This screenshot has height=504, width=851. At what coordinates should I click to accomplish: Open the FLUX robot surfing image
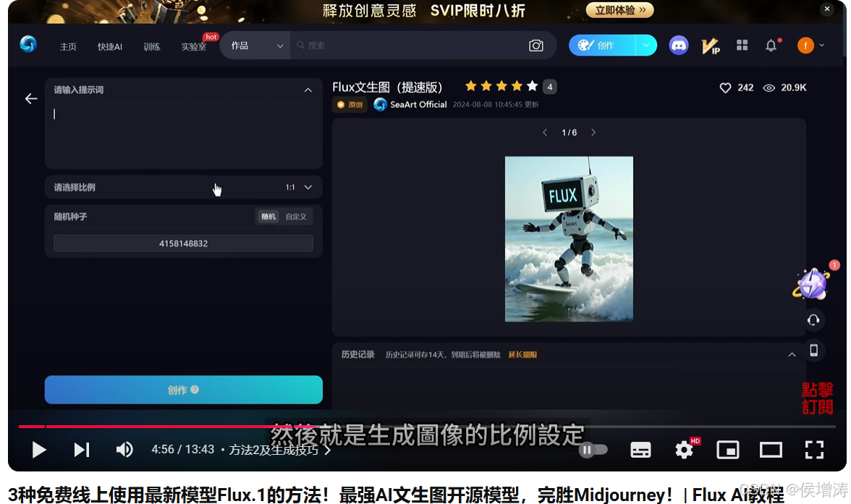[569, 239]
